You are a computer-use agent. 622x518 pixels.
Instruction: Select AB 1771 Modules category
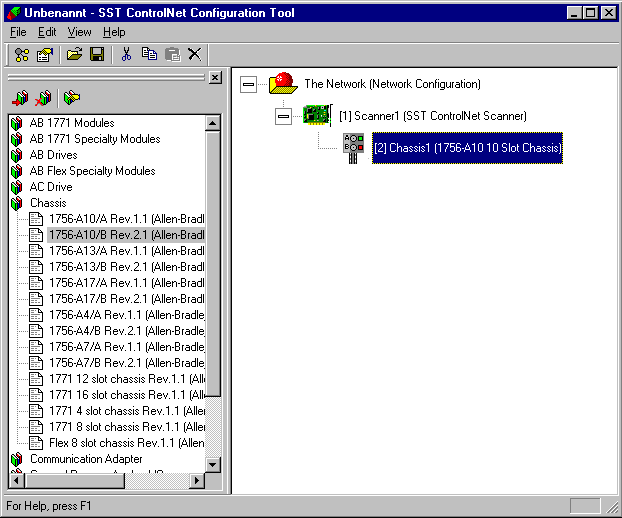point(72,123)
